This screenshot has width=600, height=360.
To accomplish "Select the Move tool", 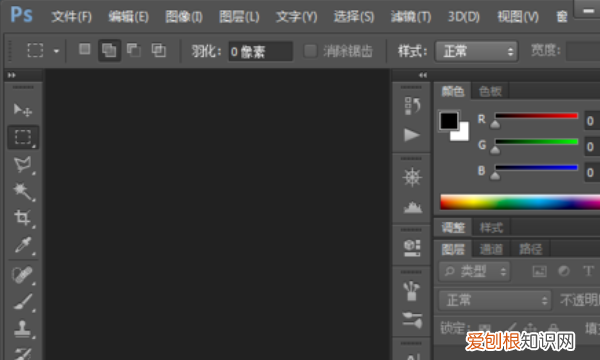I will 23,110.
